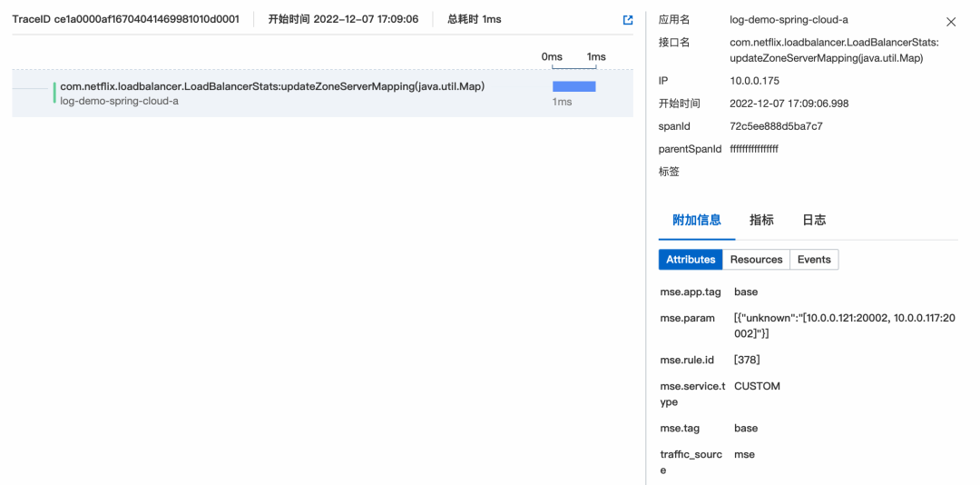The height and width of the screenshot is (485, 980).
Task: Click the mse.tag value base
Action: pyautogui.click(x=746, y=428)
